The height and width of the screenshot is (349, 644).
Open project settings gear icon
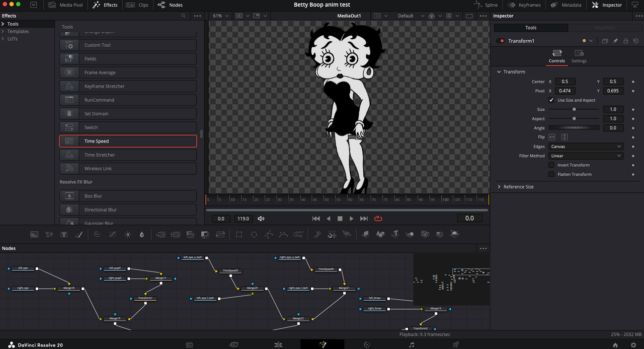pyautogui.click(x=633, y=345)
